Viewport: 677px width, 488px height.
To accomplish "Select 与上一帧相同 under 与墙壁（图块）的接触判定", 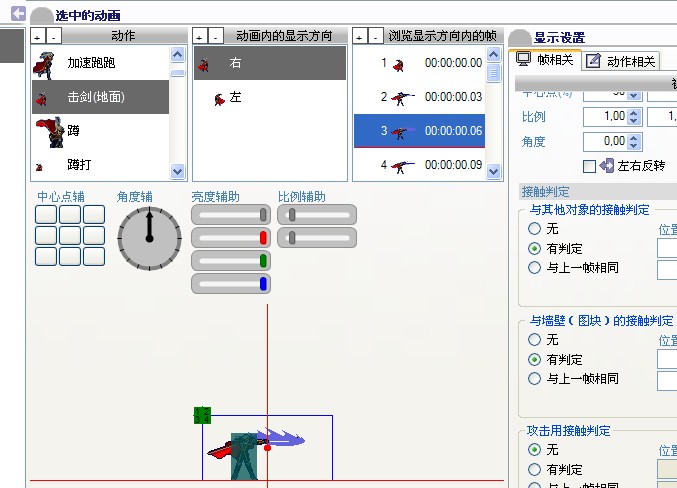I will [x=535, y=379].
